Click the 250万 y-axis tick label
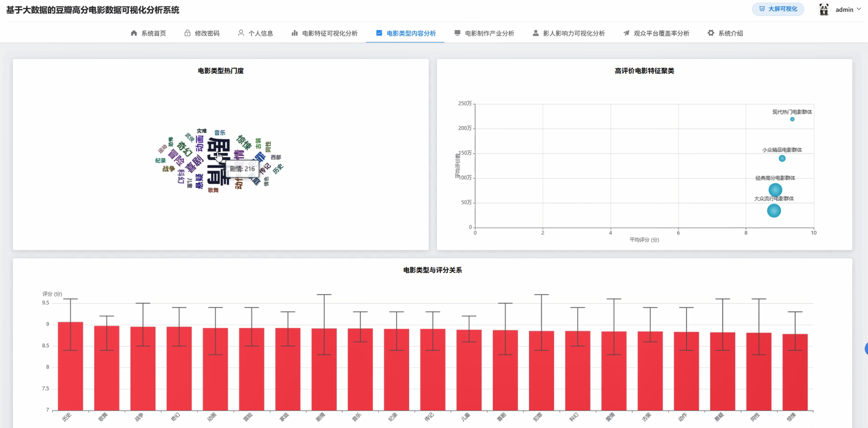The height and width of the screenshot is (428, 868). (465, 103)
